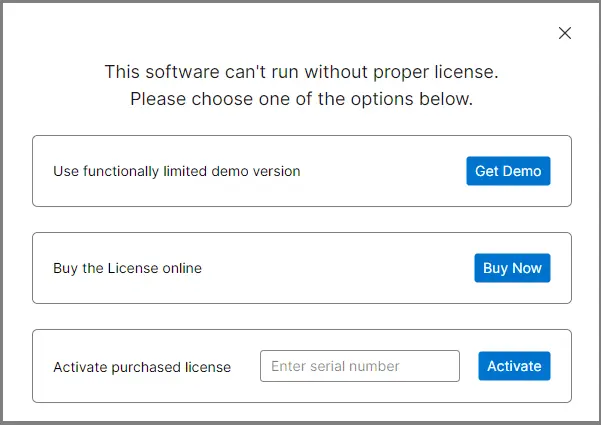Click the 'software can't run without proper license' heading
Viewport: 601px width, 425px height.
tap(301, 72)
